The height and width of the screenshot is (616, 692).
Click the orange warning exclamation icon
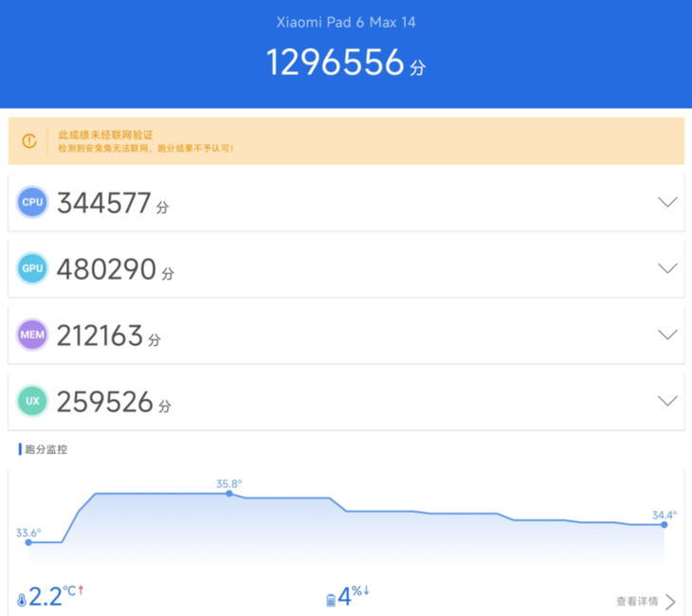pos(29,141)
